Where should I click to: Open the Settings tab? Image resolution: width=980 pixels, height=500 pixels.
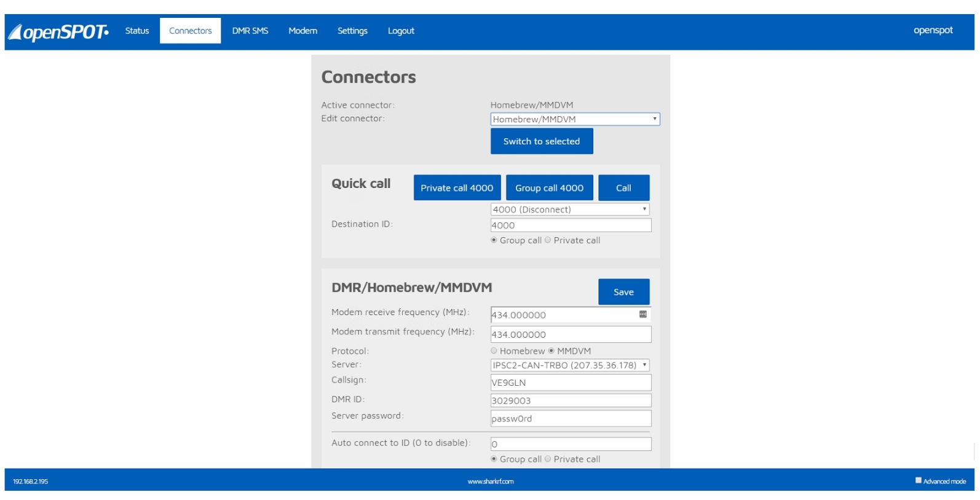pyautogui.click(x=352, y=31)
